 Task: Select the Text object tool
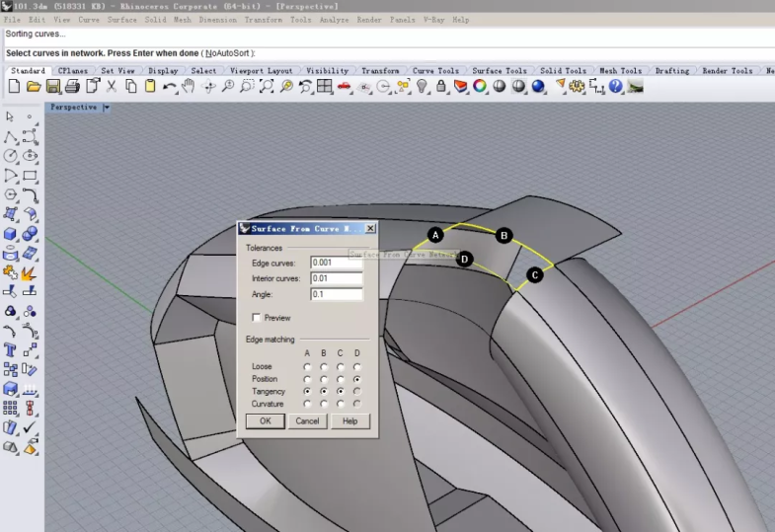[x=11, y=350]
